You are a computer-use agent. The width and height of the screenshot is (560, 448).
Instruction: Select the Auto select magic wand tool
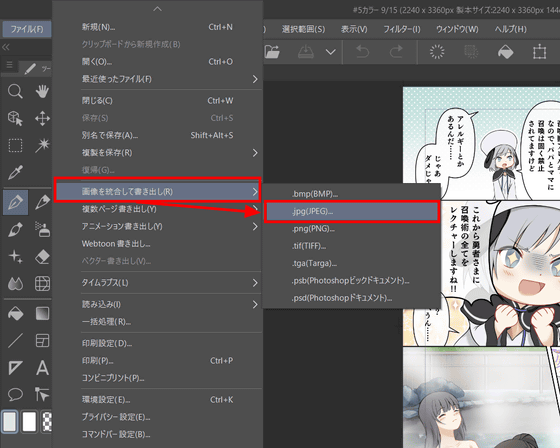[42, 145]
